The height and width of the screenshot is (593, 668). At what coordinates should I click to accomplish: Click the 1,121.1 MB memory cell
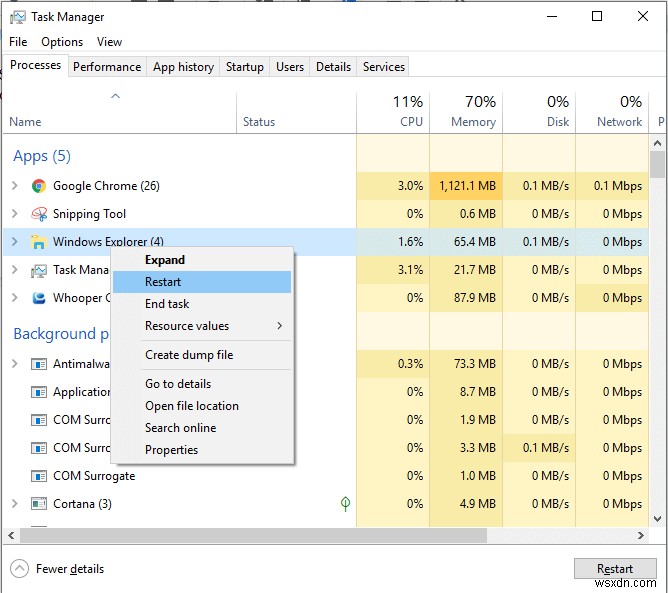pos(466,186)
